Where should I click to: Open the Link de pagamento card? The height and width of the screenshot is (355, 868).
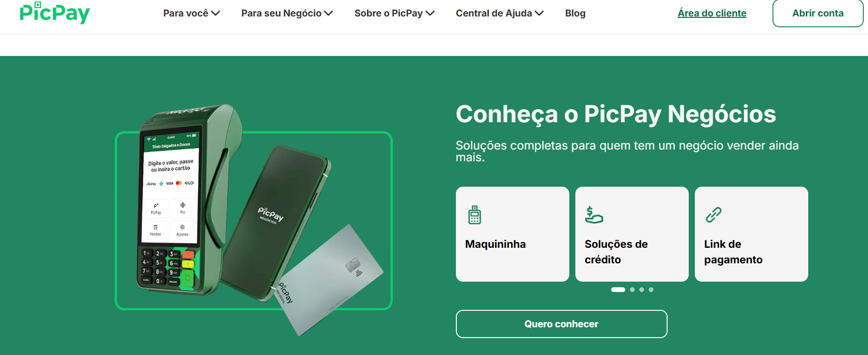tap(751, 234)
